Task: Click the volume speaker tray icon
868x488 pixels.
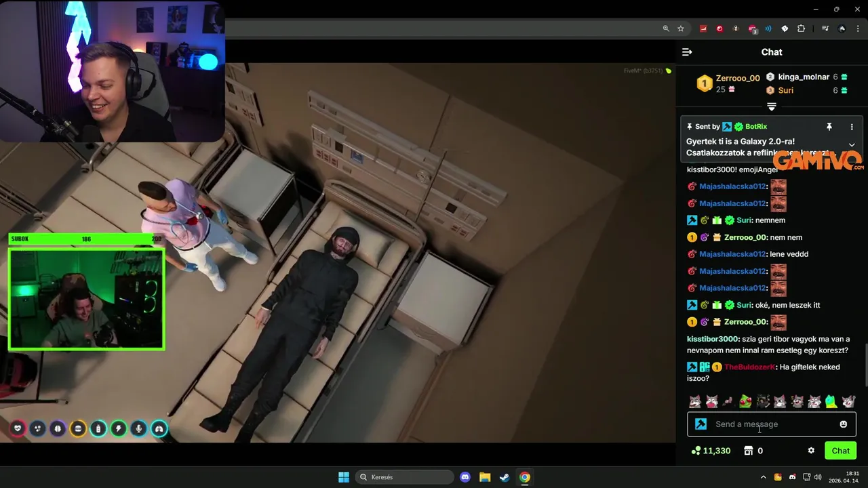Action: tap(818, 477)
